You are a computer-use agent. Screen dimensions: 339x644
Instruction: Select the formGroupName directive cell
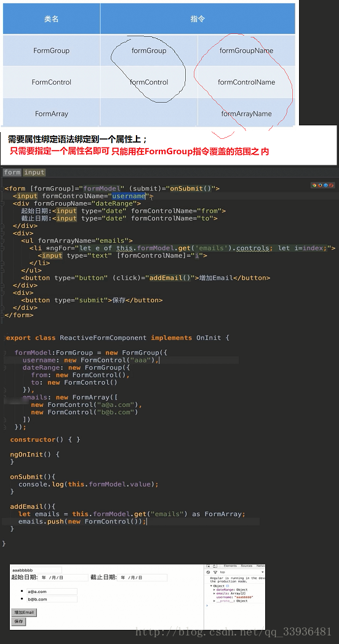click(x=247, y=50)
